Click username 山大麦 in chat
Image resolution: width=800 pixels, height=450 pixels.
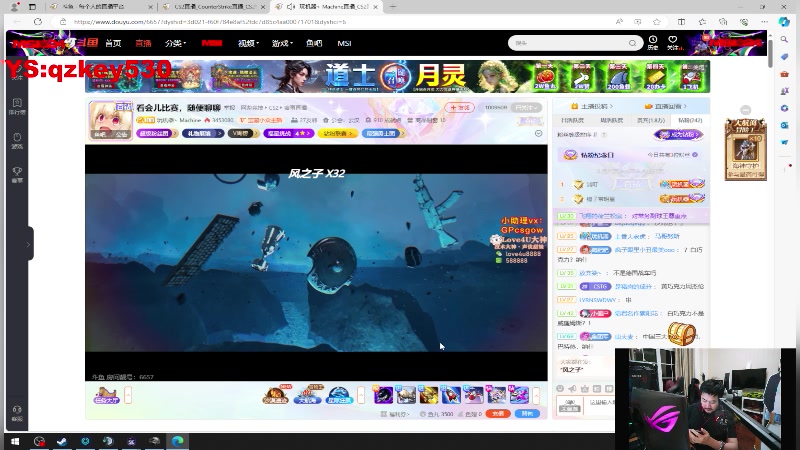pyautogui.click(x=623, y=337)
